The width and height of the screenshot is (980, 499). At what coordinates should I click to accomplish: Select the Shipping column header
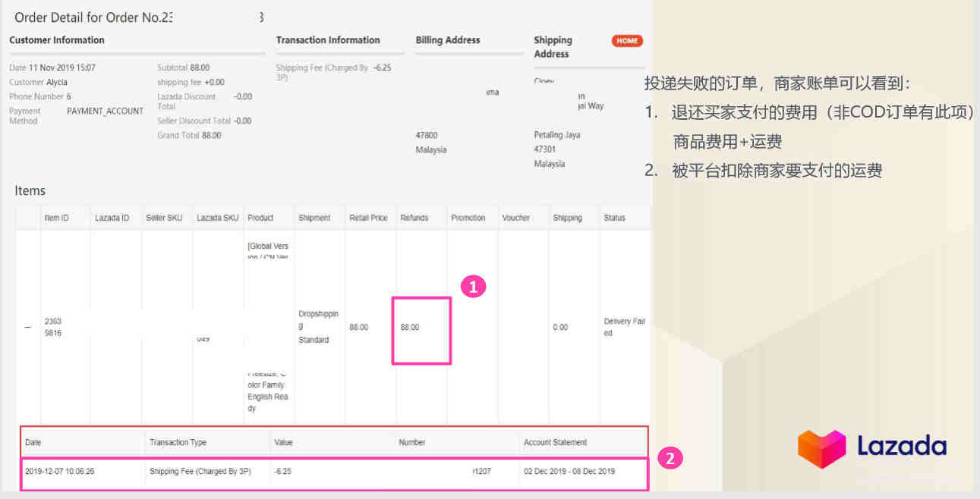click(x=567, y=218)
